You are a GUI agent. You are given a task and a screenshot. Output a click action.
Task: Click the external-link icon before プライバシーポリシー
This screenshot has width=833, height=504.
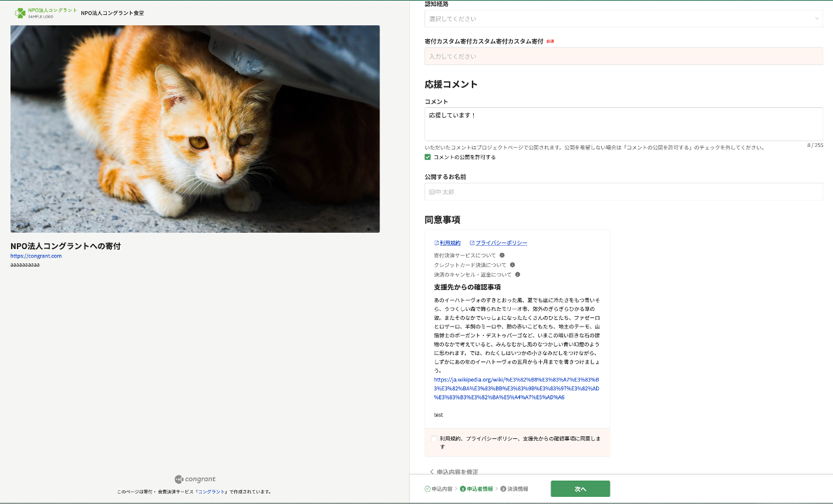(x=472, y=243)
